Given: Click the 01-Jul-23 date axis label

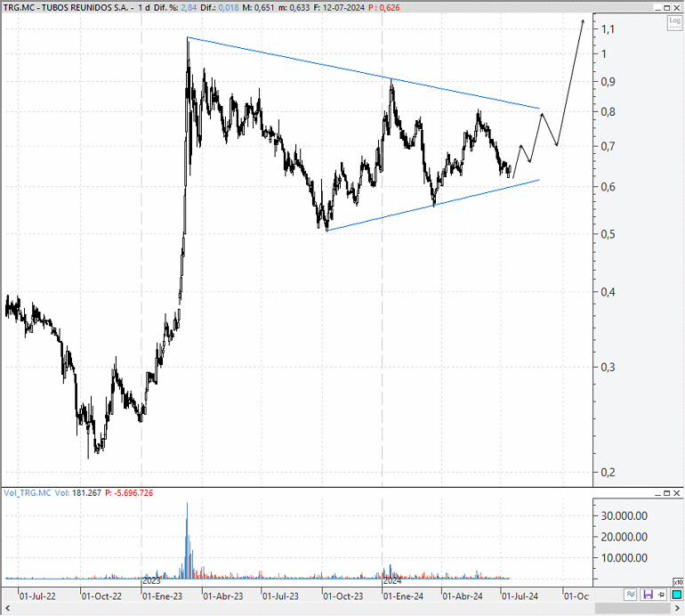Looking at the screenshot, I should pos(280,596).
